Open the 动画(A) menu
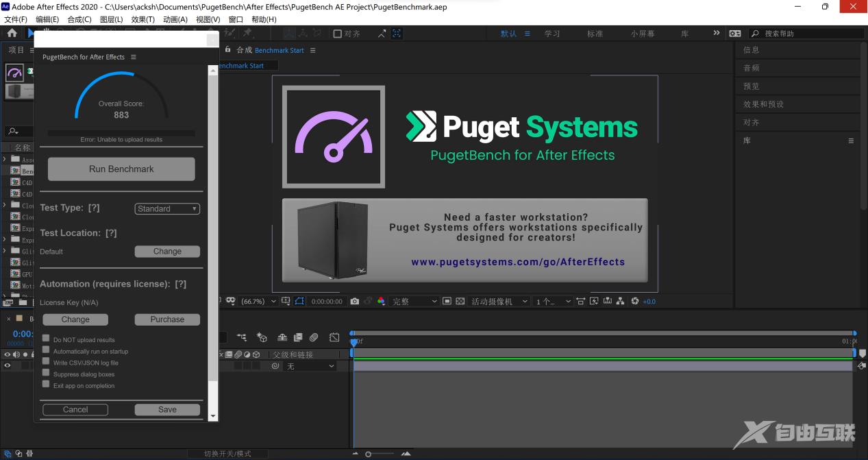 175,19
